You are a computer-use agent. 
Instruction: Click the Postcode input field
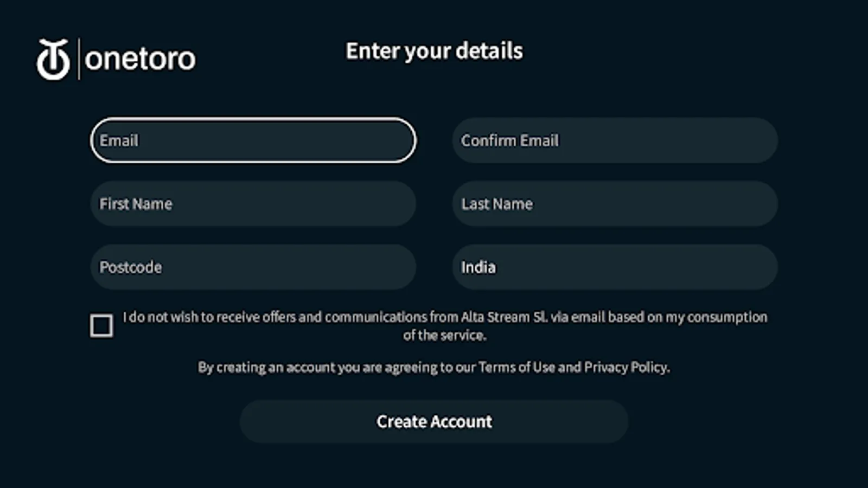coord(253,267)
